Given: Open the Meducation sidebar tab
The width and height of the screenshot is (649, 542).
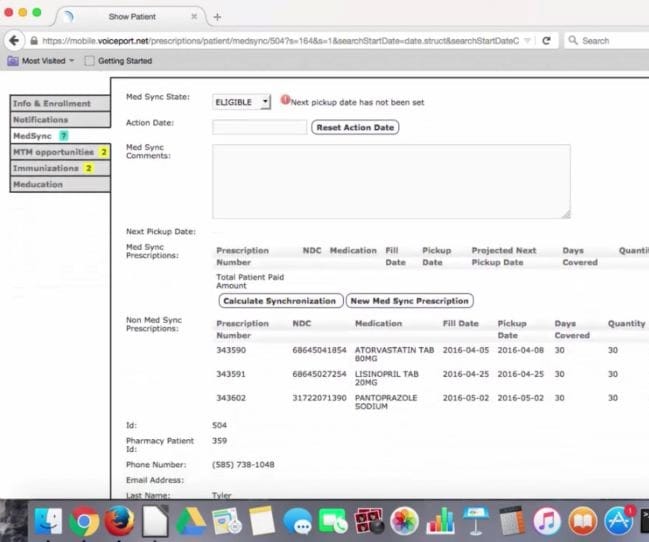Looking at the screenshot, I should (x=60, y=184).
